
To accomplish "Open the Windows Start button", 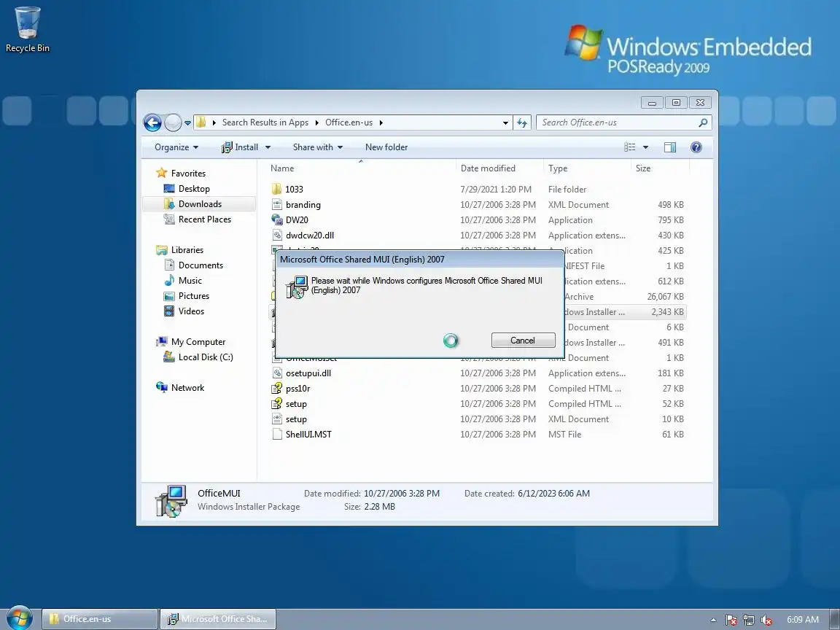I will pos(19,619).
